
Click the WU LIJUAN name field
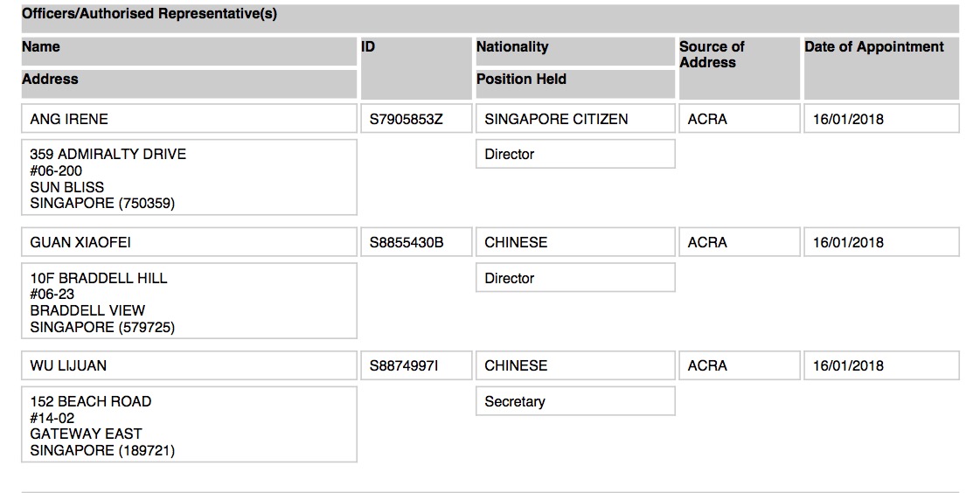point(190,365)
